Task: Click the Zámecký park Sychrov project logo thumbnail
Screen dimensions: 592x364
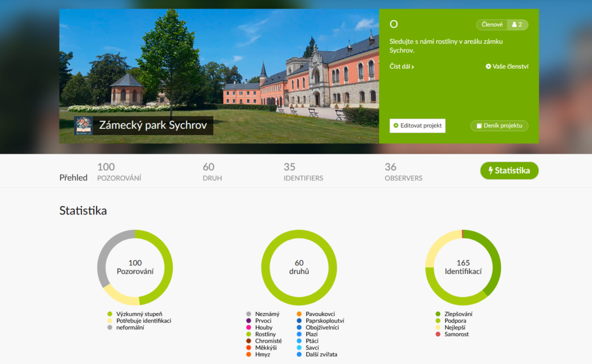Action: [83, 125]
